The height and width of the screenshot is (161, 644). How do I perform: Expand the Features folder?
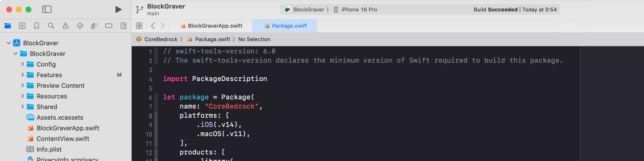(22, 75)
